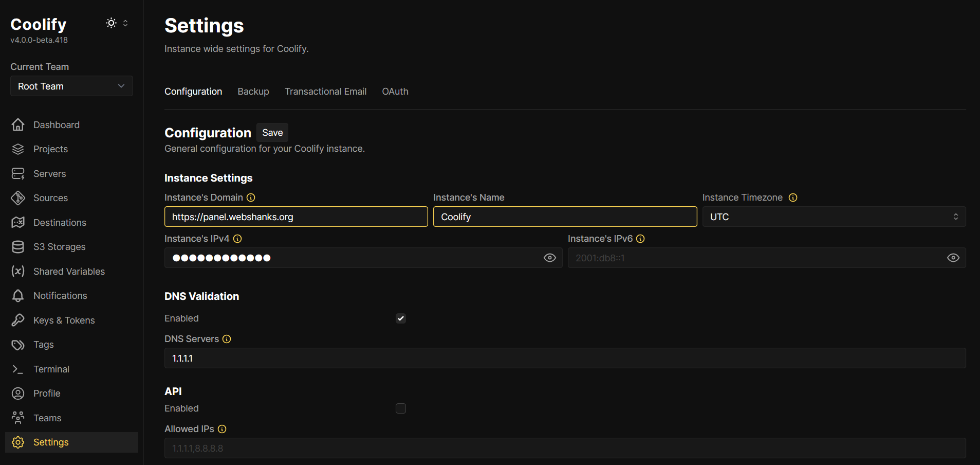Click the Settings gear icon
Screen dimensions: 980x465
(x=18, y=442)
